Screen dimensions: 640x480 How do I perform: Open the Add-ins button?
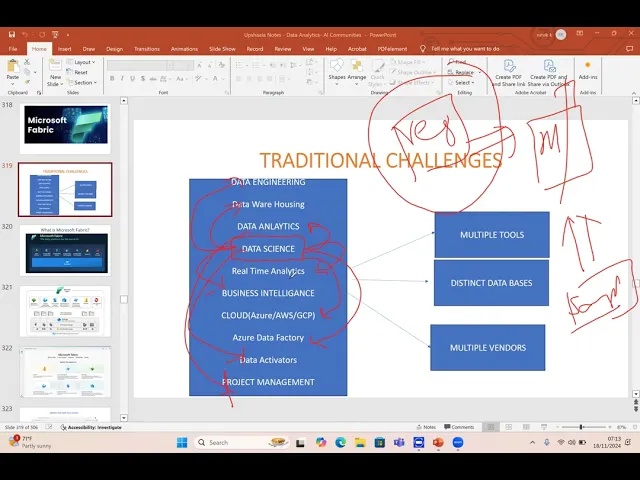point(588,70)
